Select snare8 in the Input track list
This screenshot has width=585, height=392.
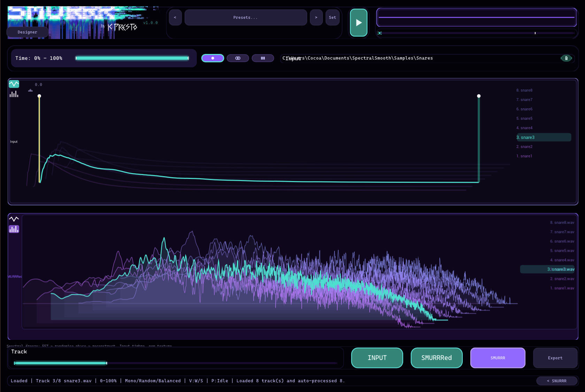tap(524, 90)
